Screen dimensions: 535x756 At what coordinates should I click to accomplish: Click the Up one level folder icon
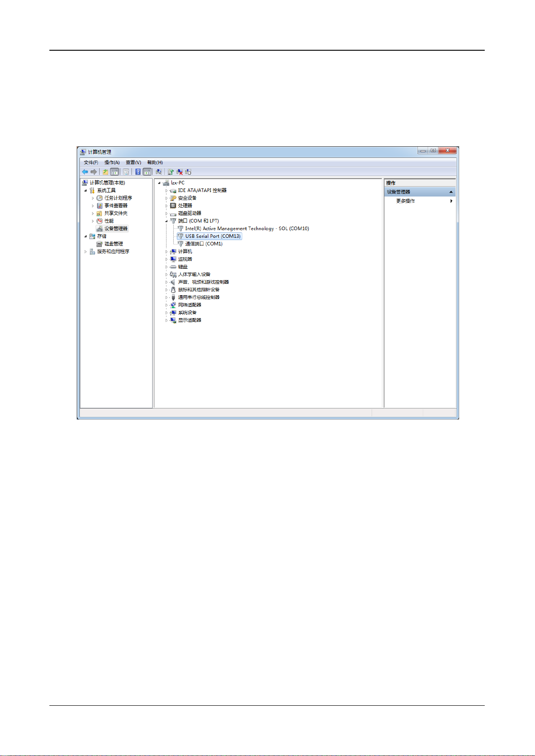point(105,172)
